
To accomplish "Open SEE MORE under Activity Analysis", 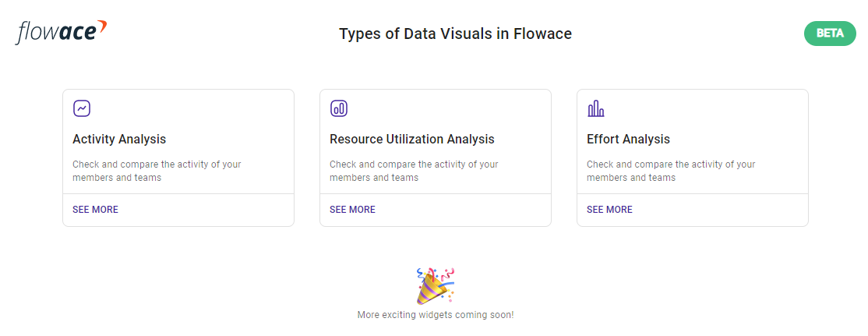I will 95,210.
